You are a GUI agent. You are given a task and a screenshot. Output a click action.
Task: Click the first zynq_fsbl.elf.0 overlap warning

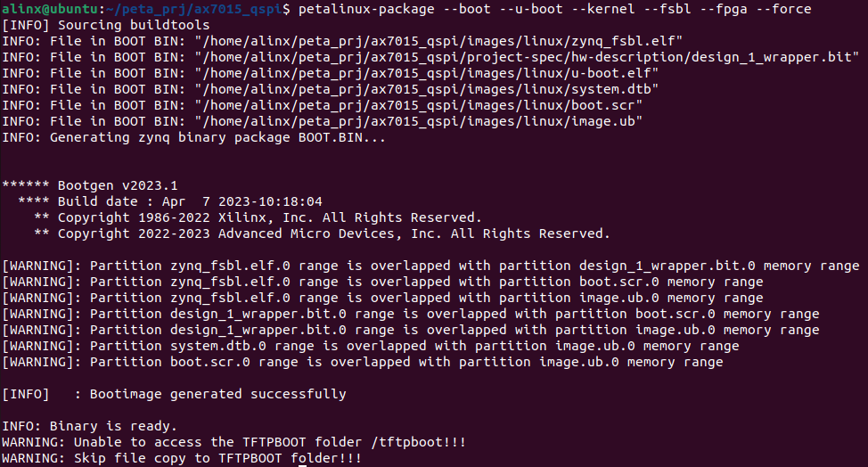[430, 266]
